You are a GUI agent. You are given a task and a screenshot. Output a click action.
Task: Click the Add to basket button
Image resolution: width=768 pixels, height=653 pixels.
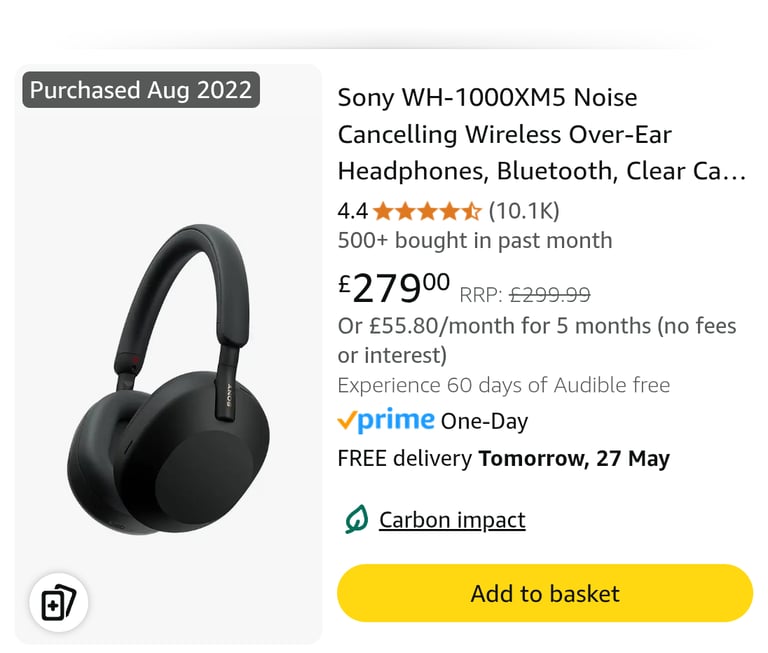(545, 593)
